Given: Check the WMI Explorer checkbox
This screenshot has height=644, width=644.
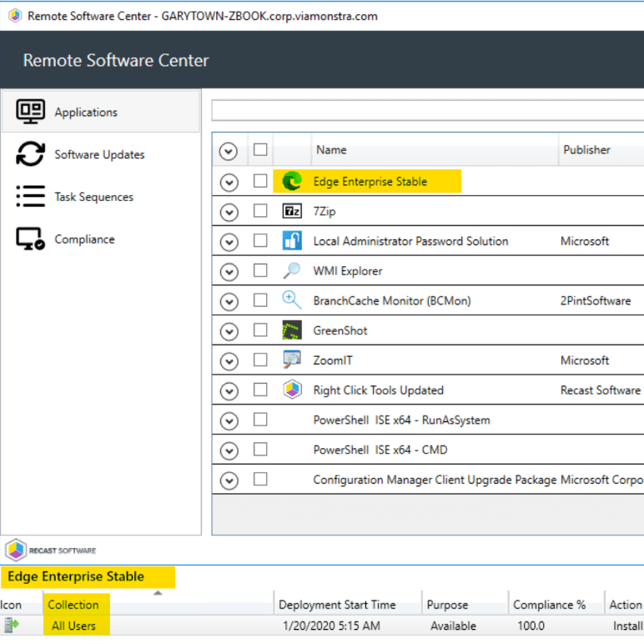Looking at the screenshot, I should coord(260,270).
